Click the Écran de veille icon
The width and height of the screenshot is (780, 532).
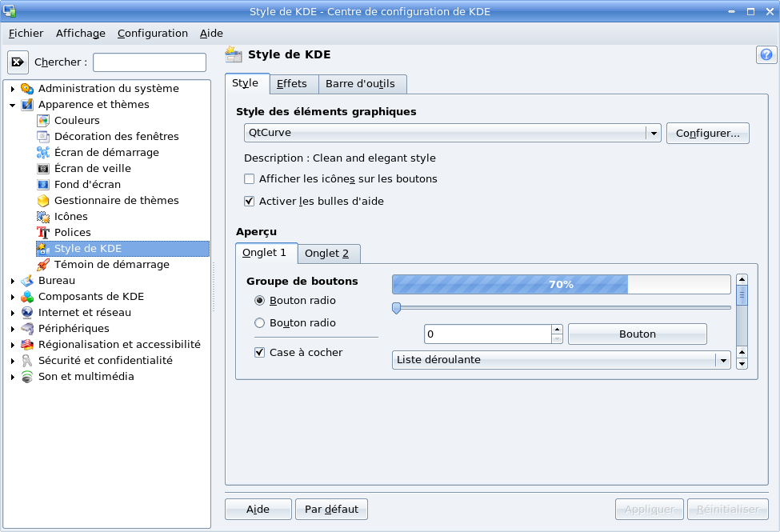pyautogui.click(x=43, y=168)
